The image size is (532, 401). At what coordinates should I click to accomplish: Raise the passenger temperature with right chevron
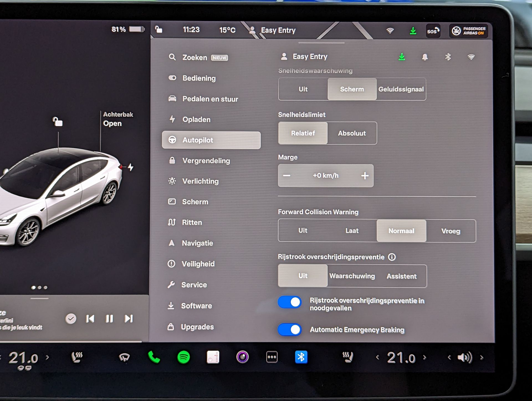pos(425,358)
